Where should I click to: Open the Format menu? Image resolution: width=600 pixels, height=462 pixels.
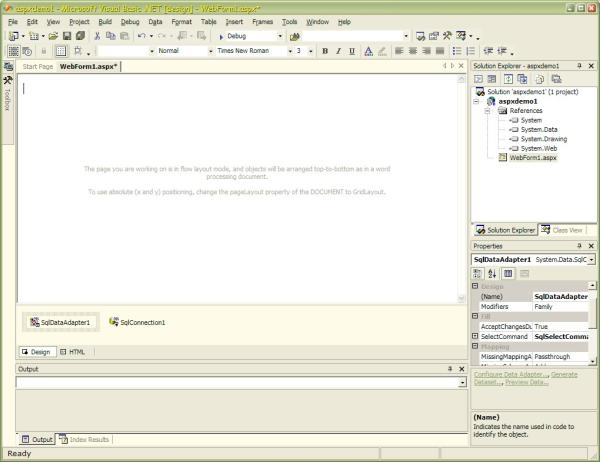(x=181, y=22)
